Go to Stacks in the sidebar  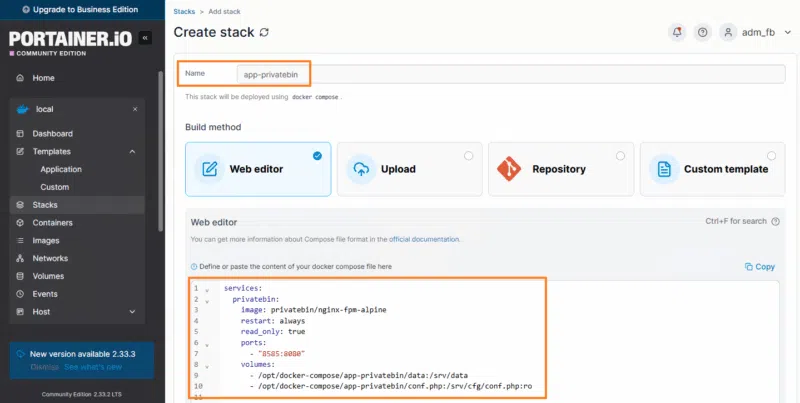44,205
